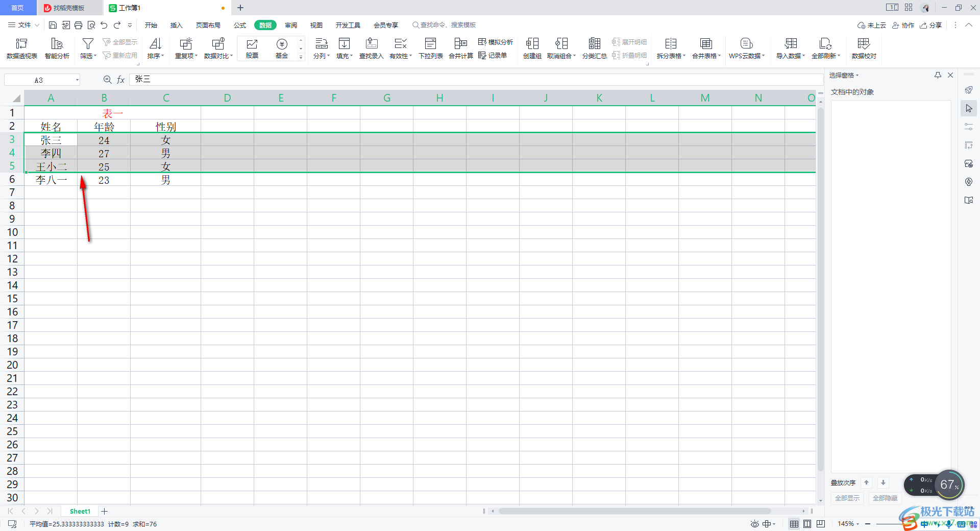Click the formula bar input containing 张三
Screen dimensions: 980x531
pos(476,79)
